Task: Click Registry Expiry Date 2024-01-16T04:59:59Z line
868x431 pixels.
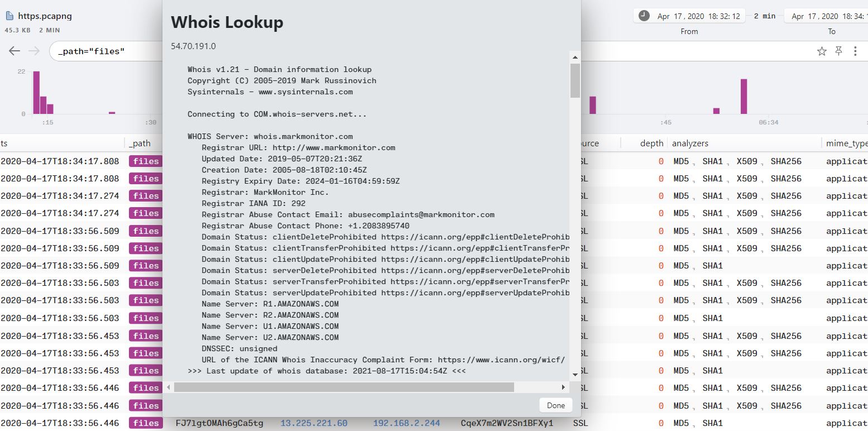Action: click(x=301, y=181)
